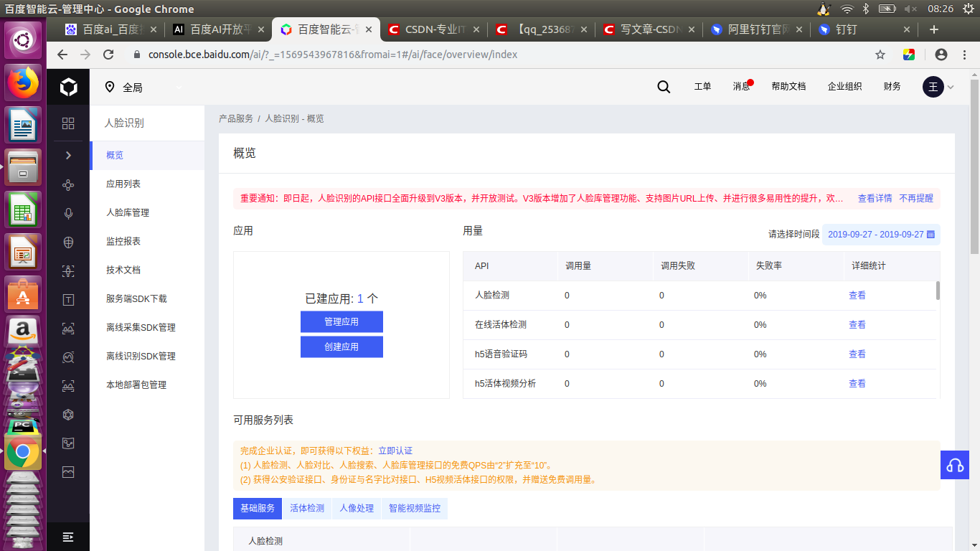Click 查看 for 在线活体检测 row
The height and width of the screenshot is (551, 980).
click(x=857, y=324)
